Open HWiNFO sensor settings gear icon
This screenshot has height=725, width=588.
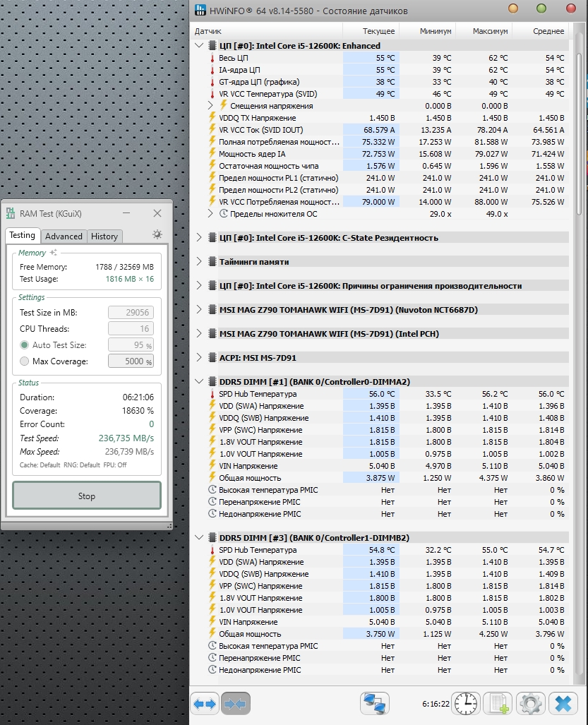point(530,705)
